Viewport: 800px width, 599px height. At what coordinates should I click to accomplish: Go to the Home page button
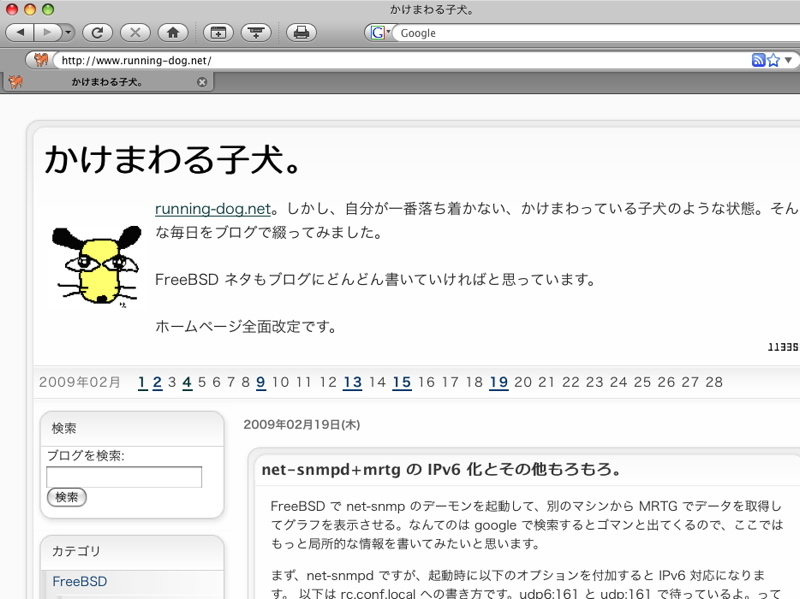coord(173,33)
